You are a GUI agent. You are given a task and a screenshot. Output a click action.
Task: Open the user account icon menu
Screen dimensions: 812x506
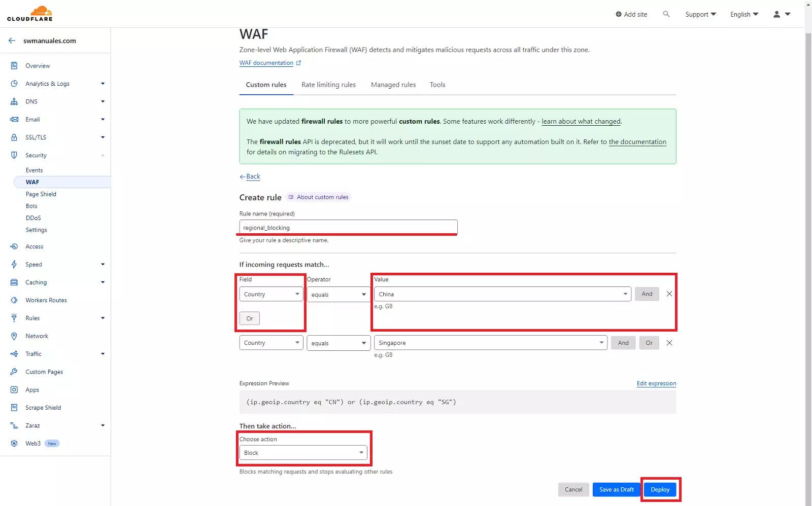pyautogui.click(x=781, y=14)
